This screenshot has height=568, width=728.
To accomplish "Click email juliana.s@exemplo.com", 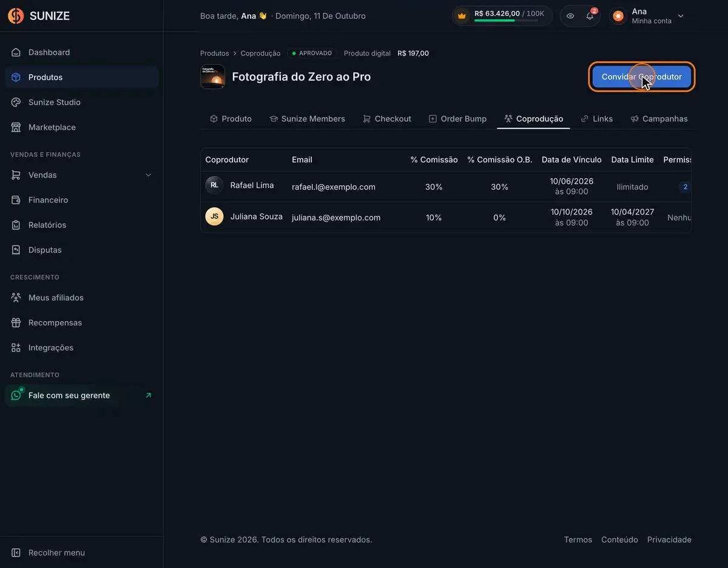I will click(336, 218).
